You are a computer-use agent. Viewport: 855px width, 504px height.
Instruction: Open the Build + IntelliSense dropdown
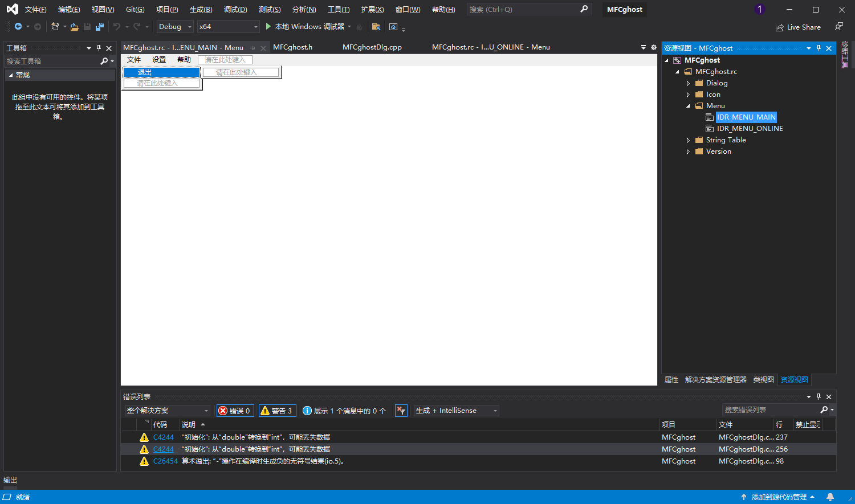pos(456,411)
